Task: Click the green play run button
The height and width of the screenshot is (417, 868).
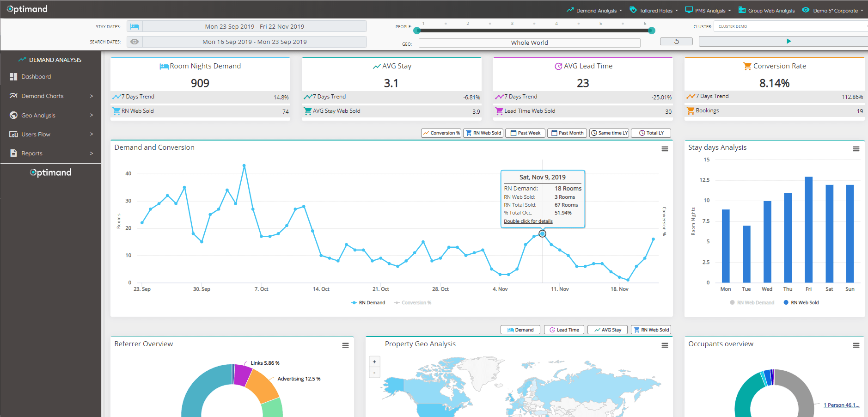Action: (789, 42)
